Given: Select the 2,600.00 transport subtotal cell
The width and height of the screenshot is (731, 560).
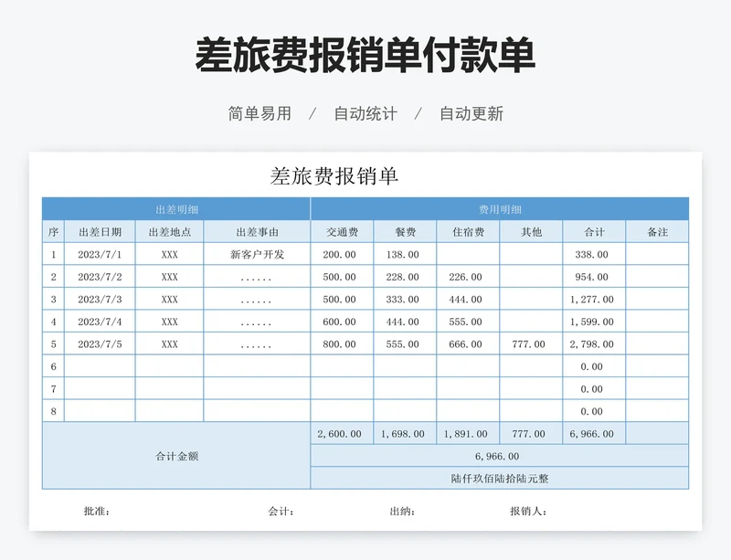Looking at the screenshot, I should click(x=342, y=434).
